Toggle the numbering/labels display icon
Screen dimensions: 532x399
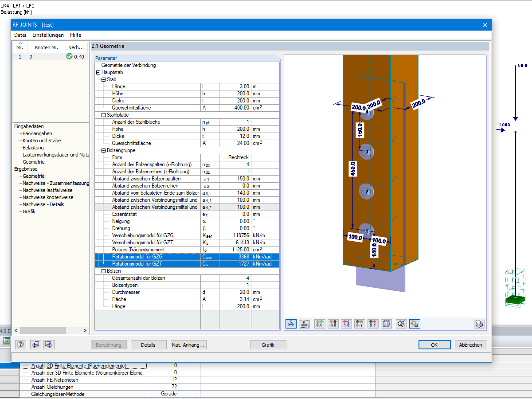[x=304, y=324]
